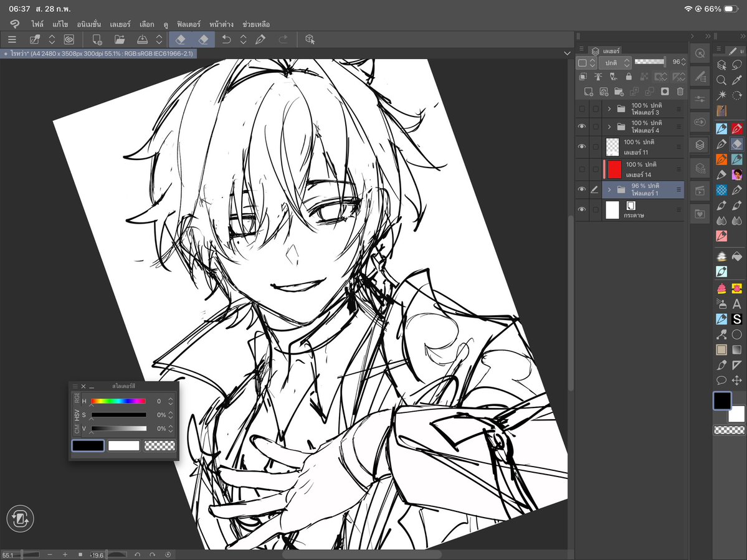Click the create layer mask icon
Screen dimensions: 747x560
point(665,92)
